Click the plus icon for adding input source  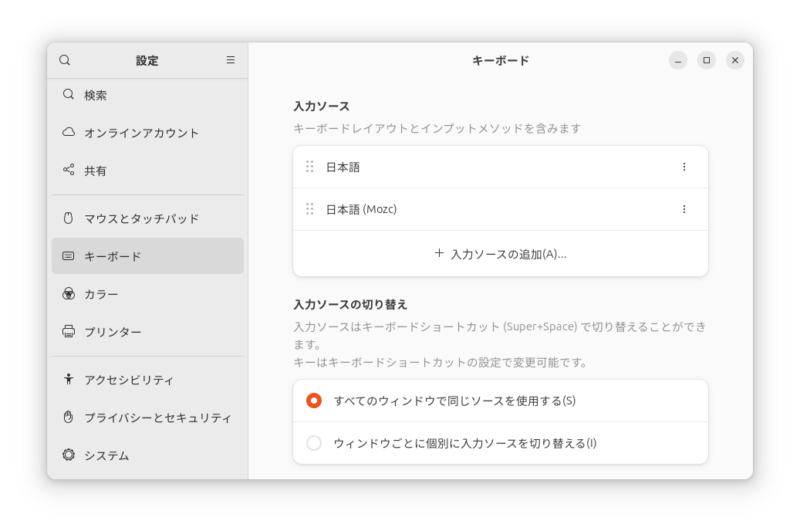pyautogui.click(x=439, y=253)
